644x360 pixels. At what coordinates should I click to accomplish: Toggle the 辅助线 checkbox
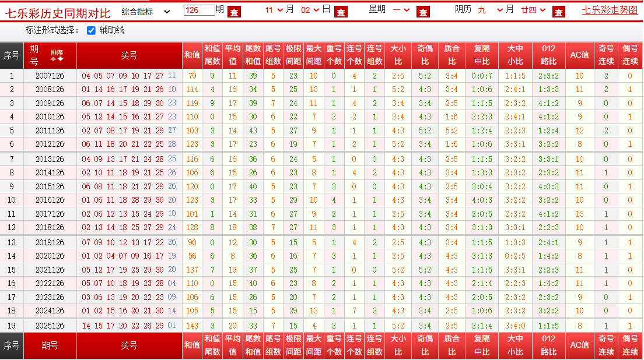pos(91,30)
